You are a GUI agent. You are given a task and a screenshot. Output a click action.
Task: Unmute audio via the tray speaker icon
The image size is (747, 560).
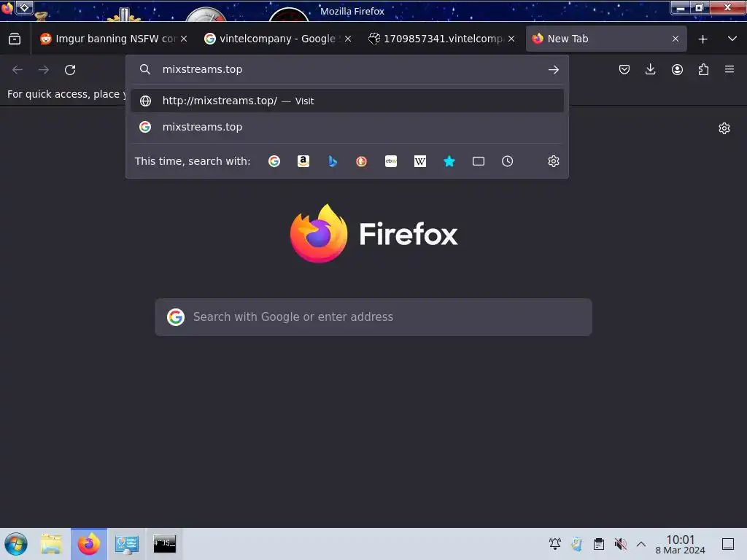620,543
